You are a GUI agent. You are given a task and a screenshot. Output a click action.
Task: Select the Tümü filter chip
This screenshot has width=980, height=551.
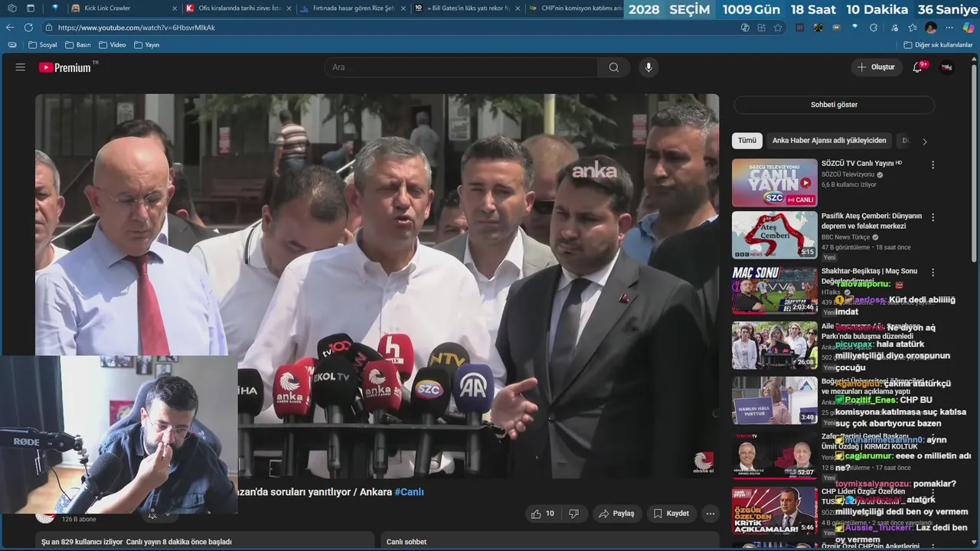[746, 141]
